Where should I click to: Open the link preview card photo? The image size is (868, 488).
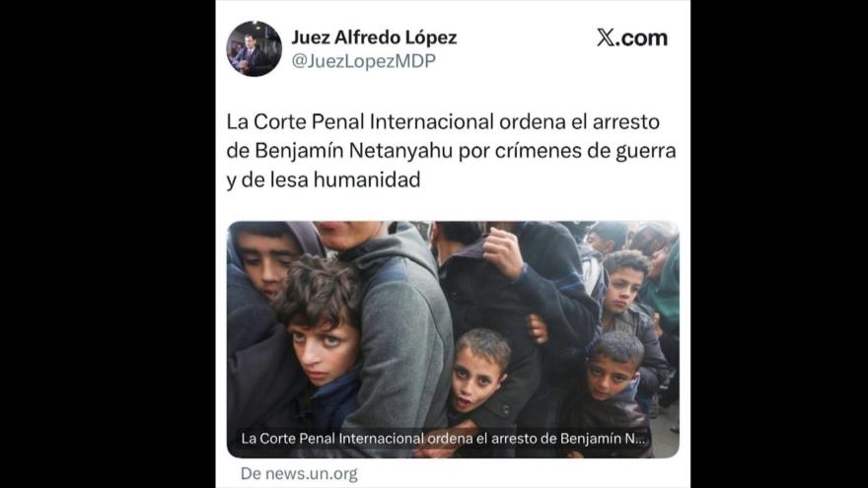pyautogui.click(x=453, y=339)
